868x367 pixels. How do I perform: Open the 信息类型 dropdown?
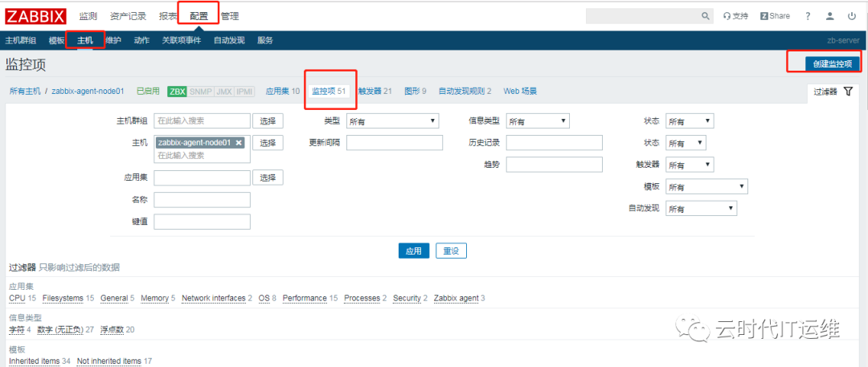538,121
